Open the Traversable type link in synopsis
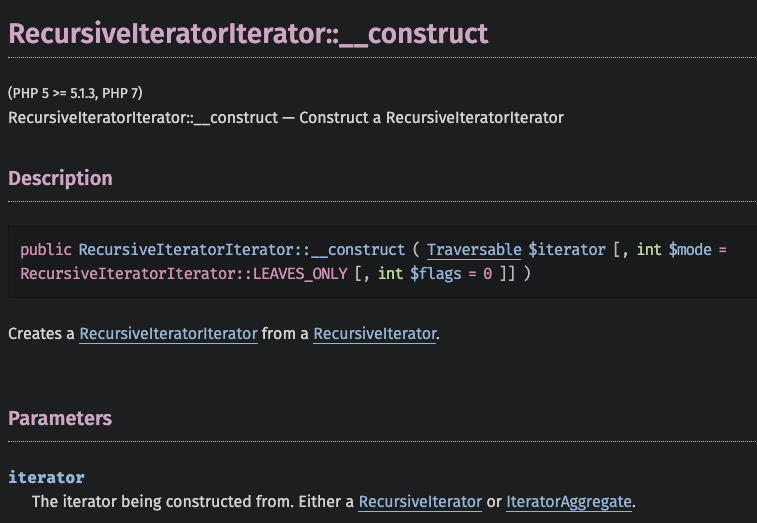757x523 pixels. [474, 249]
